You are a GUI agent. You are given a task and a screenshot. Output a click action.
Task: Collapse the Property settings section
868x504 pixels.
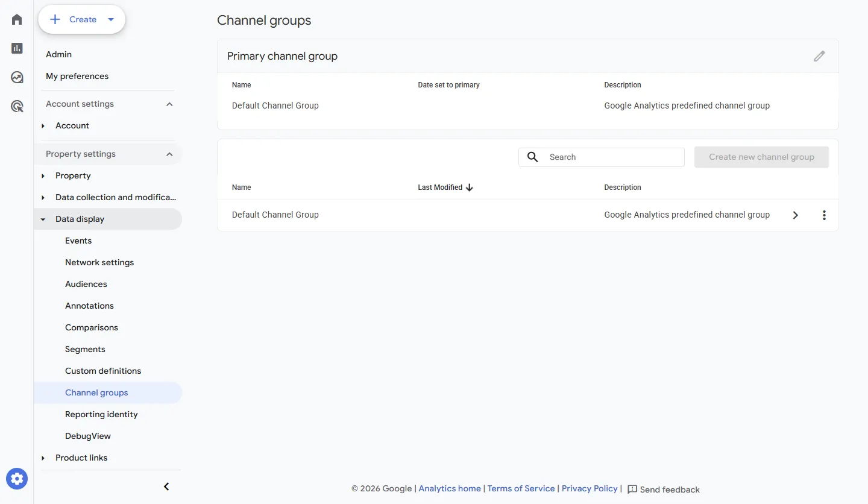pyautogui.click(x=169, y=154)
